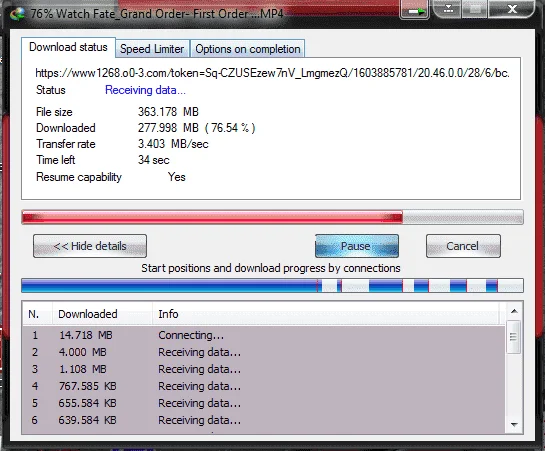Click the N. column header

click(x=38, y=314)
